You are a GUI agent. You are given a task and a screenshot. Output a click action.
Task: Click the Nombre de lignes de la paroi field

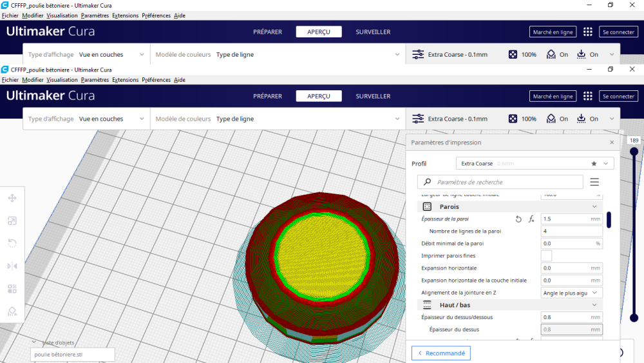[x=571, y=231]
